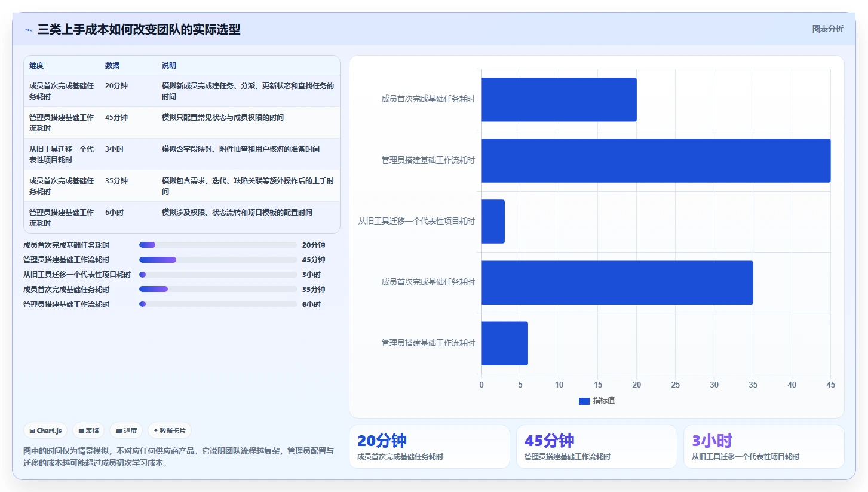
Task: Select the 进度 chip
Action: [126, 430]
